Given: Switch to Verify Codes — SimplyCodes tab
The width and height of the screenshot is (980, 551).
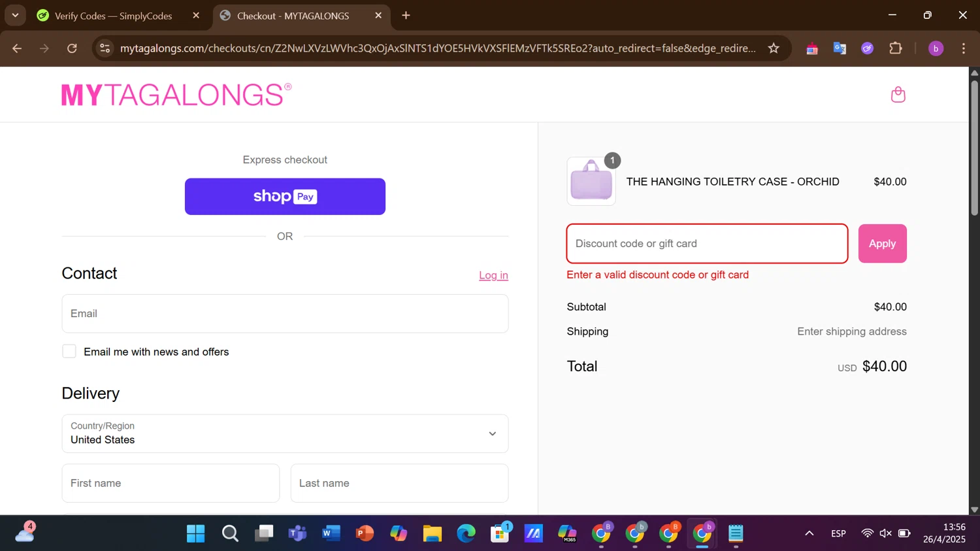Looking at the screenshot, I should (113, 16).
